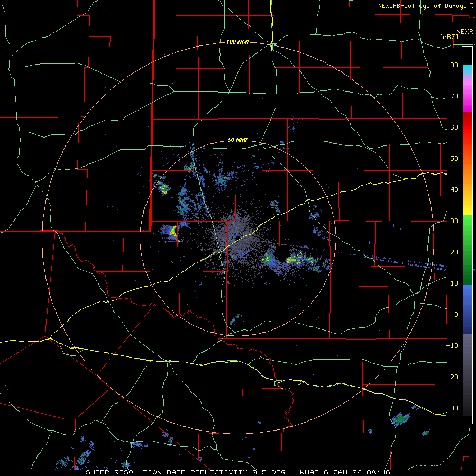Click the 50 value on the dBZ scale
Screen dimensions: 476x476
[454, 159]
